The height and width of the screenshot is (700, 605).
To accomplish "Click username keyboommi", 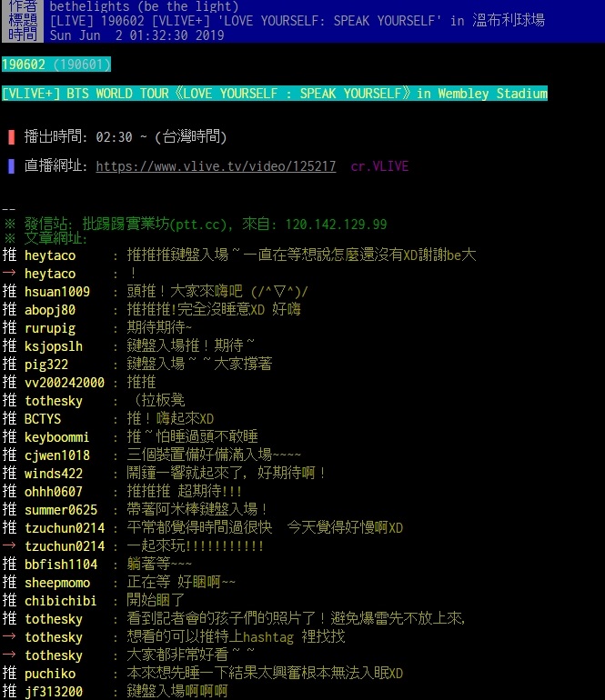I will tap(56, 437).
